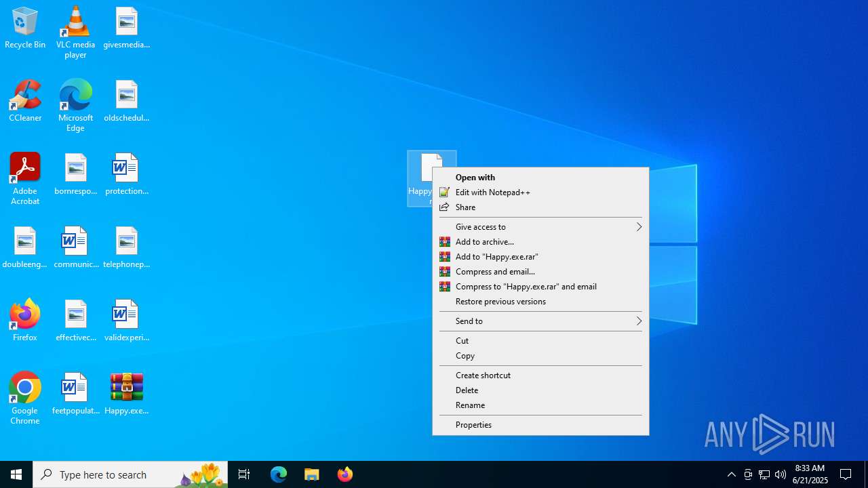This screenshot has height=488, width=868.
Task: Click the Start button
Action: (16, 474)
